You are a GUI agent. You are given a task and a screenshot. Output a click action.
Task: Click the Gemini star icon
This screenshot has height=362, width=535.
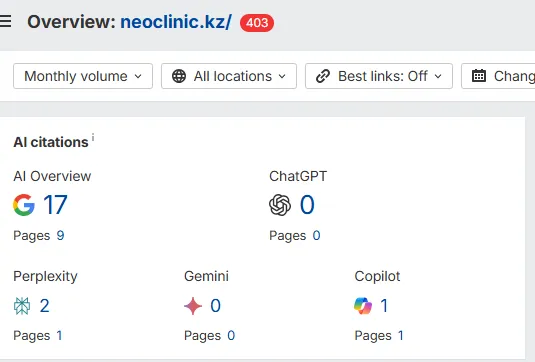click(x=193, y=306)
